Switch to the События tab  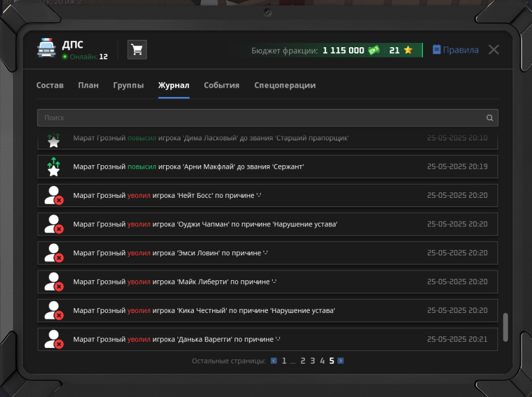pyautogui.click(x=221, y=85)
